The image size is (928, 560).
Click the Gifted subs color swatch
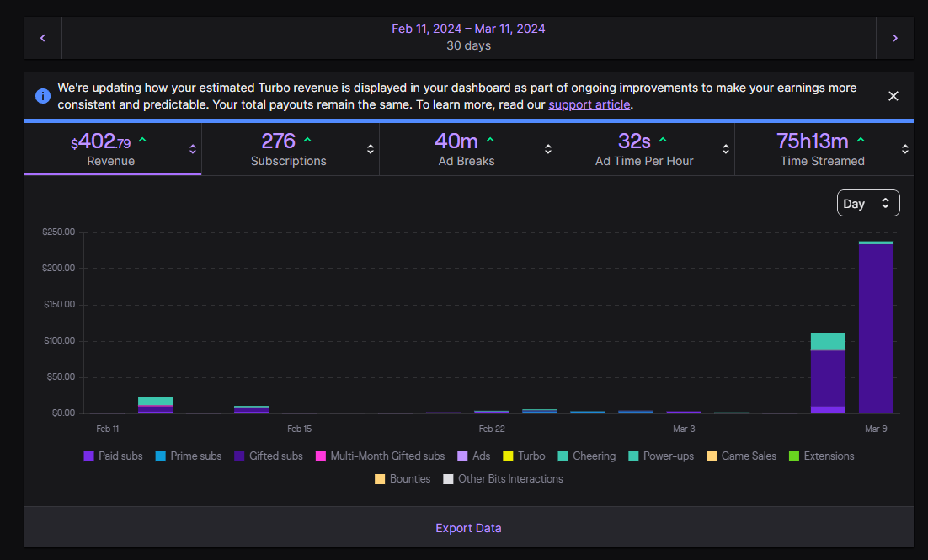tap(239, 456)
